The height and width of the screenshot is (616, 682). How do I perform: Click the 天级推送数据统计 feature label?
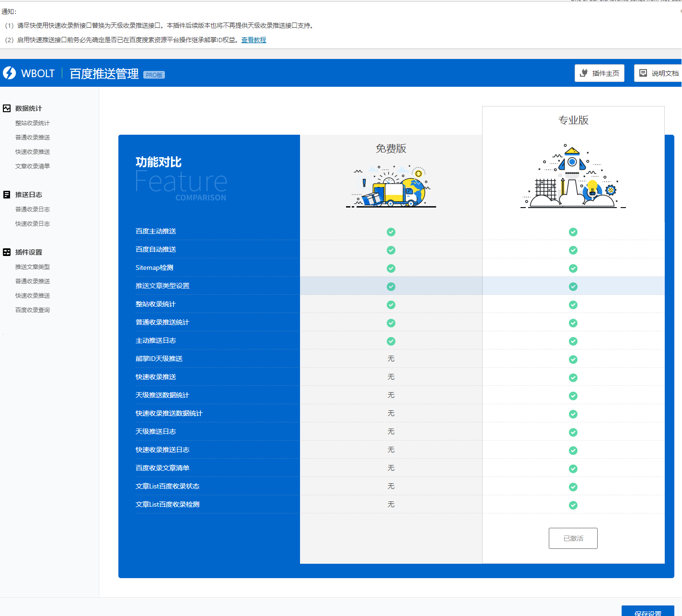tap(162, 395)
